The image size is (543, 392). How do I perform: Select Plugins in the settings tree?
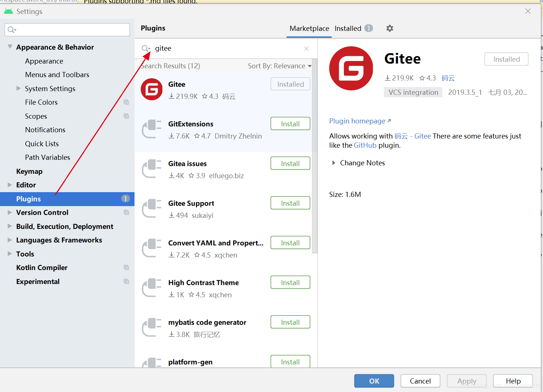click(67, 199)
